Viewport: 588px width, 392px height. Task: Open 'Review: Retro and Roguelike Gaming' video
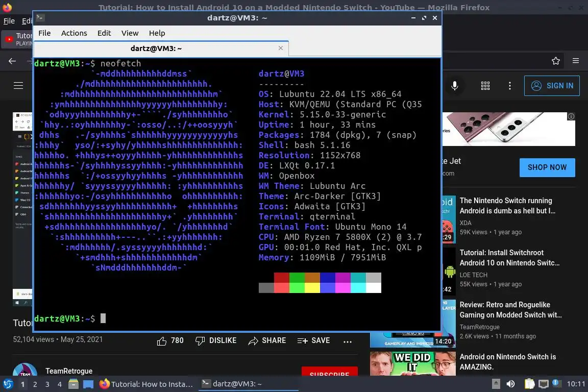point(511,310)
